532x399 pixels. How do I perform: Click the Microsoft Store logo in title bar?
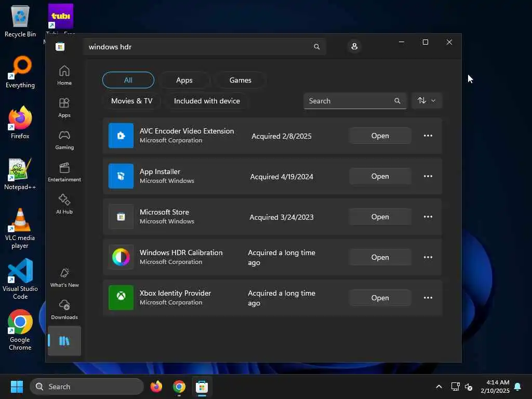(60, 46)
